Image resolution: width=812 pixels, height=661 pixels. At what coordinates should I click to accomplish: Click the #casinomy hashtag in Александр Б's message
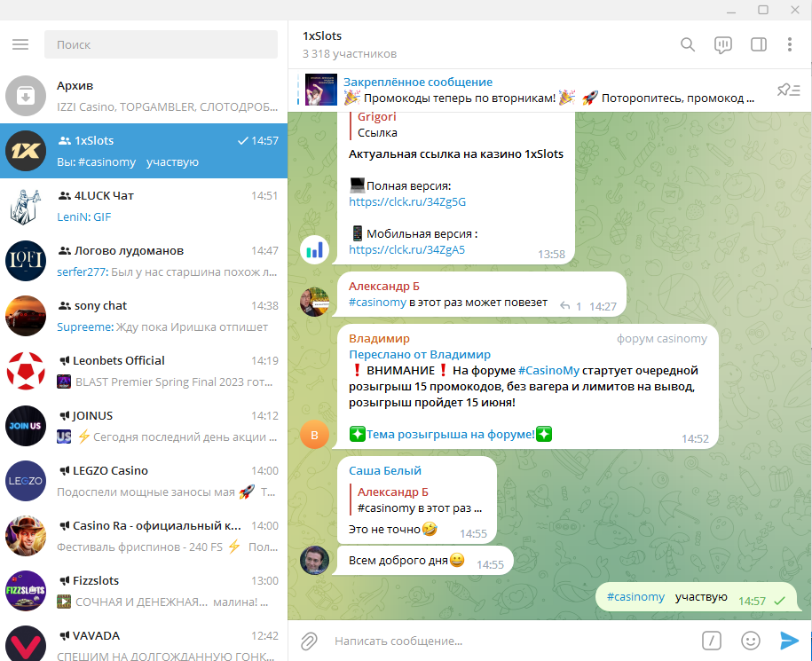click(377, 303)
